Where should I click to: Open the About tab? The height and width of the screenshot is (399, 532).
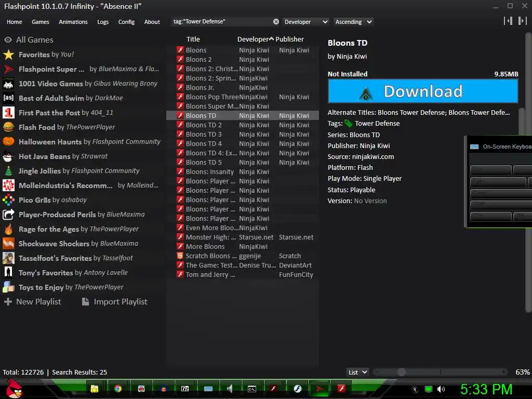click(x=152, y=22)
